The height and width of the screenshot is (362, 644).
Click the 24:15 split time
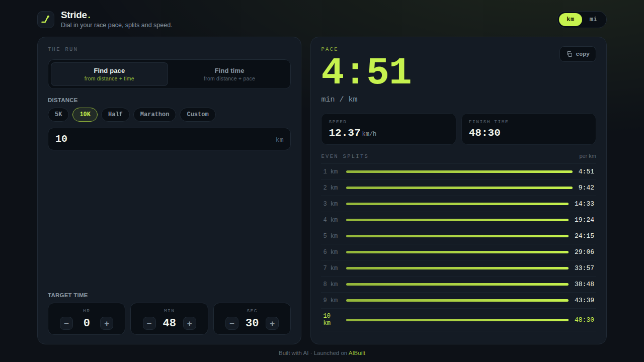click(584, 236)
